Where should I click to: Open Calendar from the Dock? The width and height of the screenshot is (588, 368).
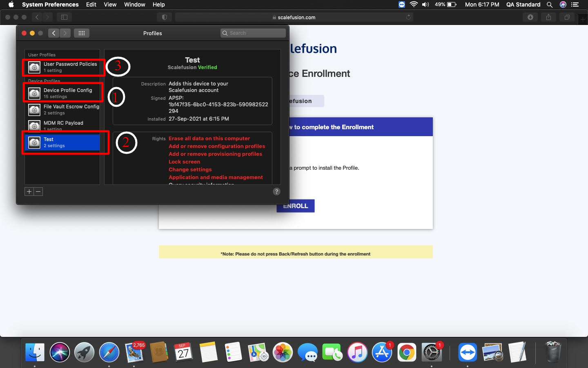point(183,352)
